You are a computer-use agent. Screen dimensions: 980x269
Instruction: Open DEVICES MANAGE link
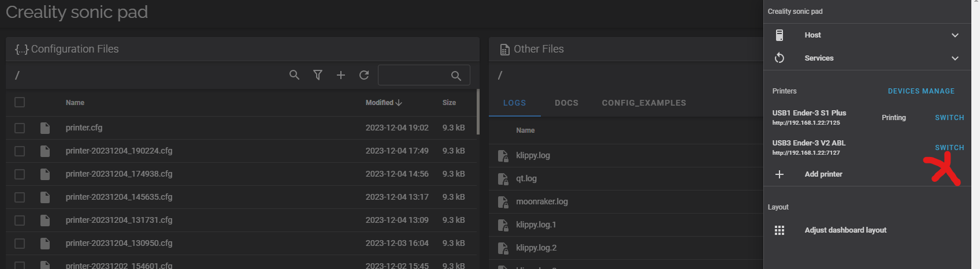921,91
